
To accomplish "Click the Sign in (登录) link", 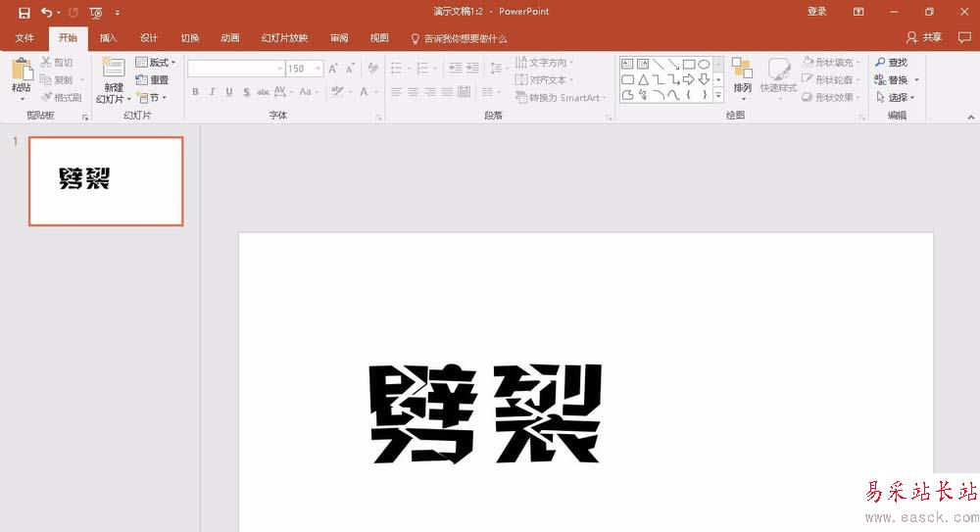I will pyautogui.click(x=817, y=12).
